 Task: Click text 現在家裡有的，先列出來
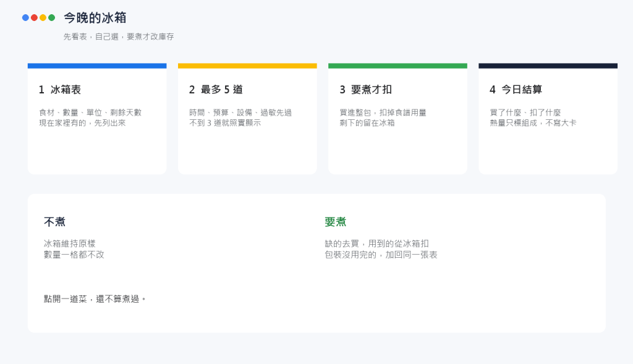click(x=82, y=123)
